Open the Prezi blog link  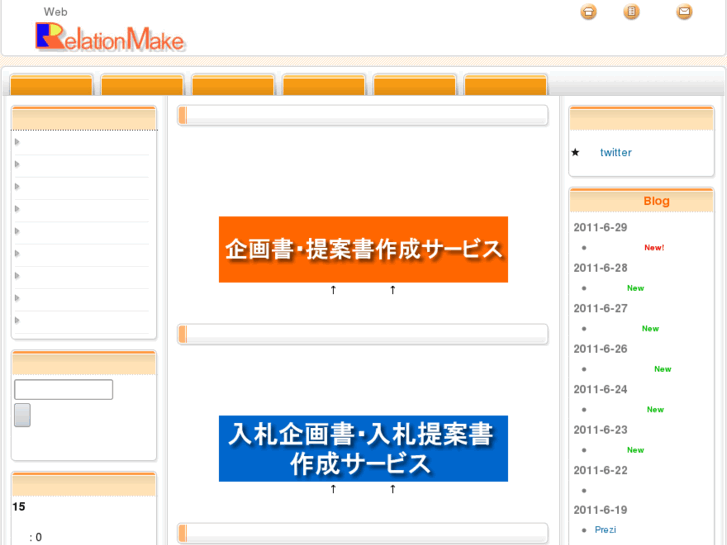(x=606, y=530)
